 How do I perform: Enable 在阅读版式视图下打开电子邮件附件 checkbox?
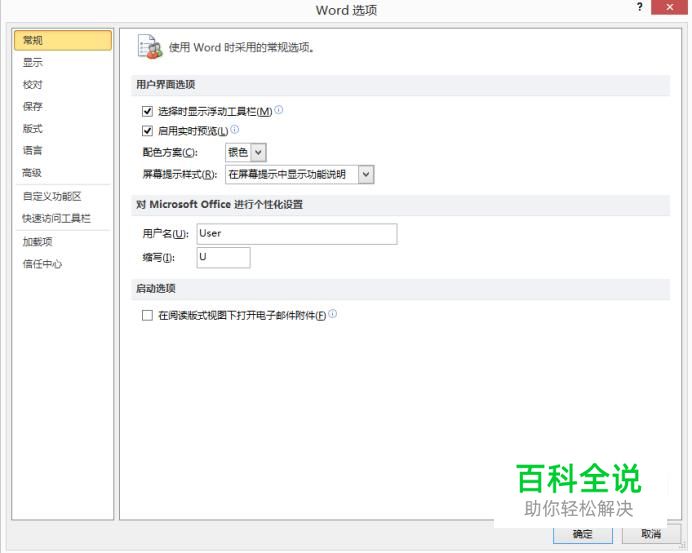pyautogui.click(x=147, y=315)
